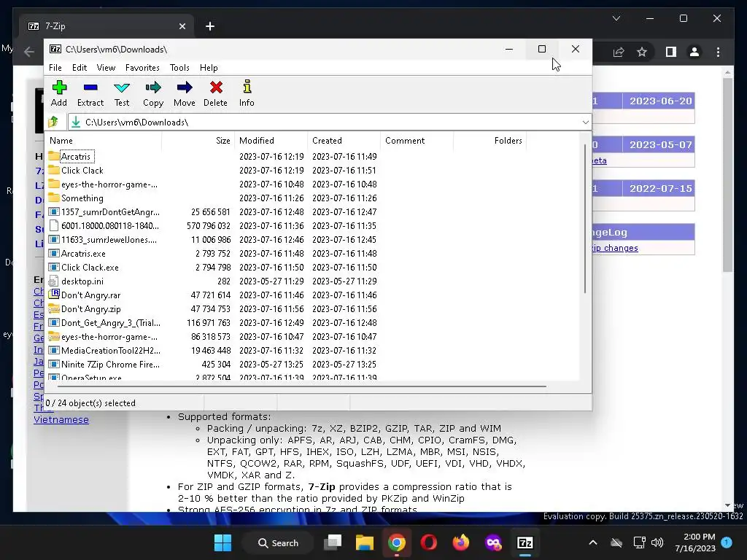
Task: Open Chrome side panel icon
Action: coord(671,52)
